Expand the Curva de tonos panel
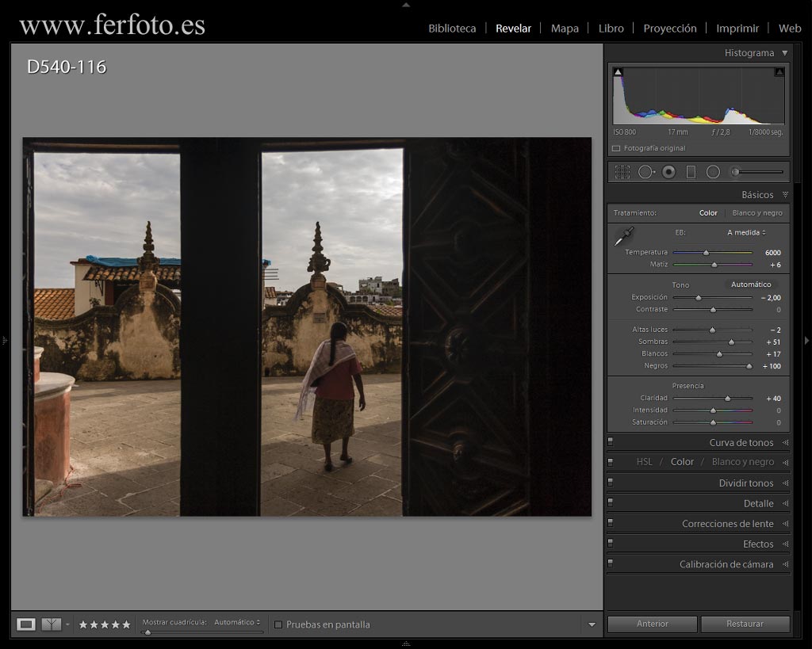Screen dimensions: 812x649 [786, 442]
